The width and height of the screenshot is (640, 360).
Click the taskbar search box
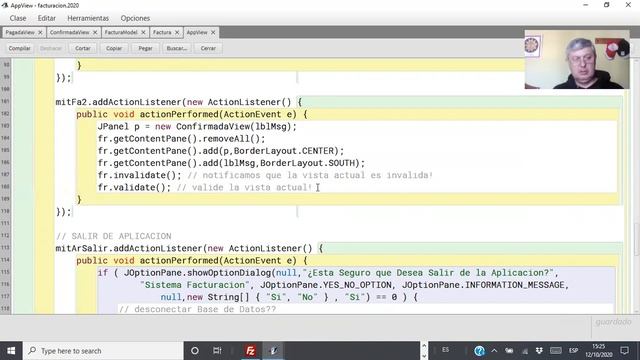(x=103, y=351)
